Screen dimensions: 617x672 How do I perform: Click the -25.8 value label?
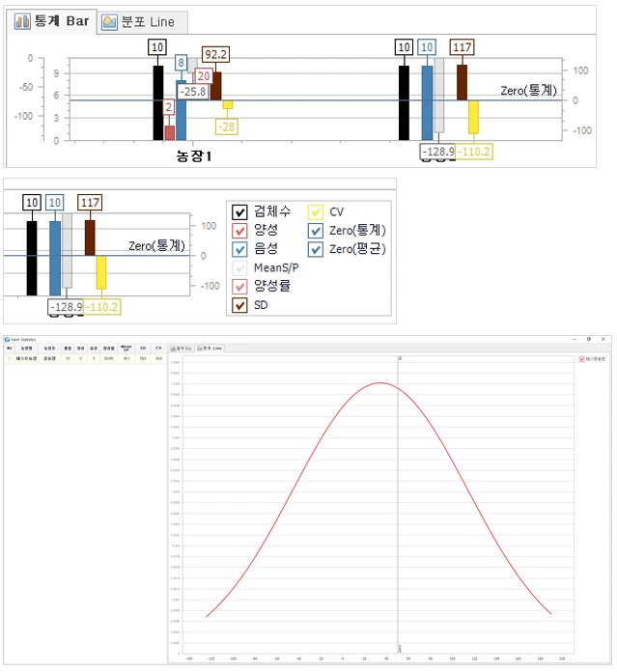point(193,92)
